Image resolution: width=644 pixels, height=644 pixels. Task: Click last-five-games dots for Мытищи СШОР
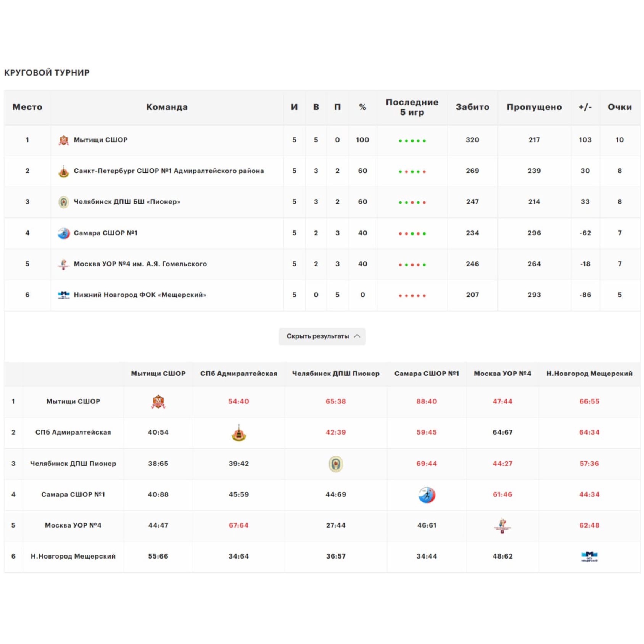pos(412,141)
